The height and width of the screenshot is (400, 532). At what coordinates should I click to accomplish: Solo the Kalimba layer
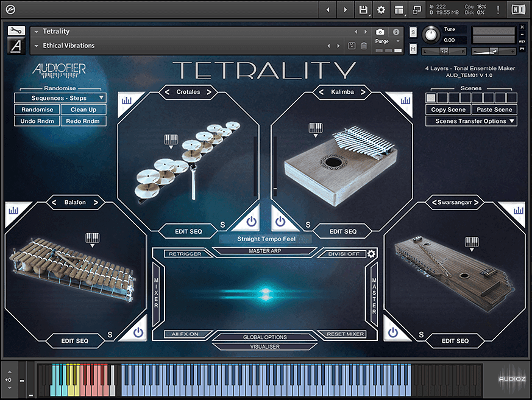tap(308, 225)
